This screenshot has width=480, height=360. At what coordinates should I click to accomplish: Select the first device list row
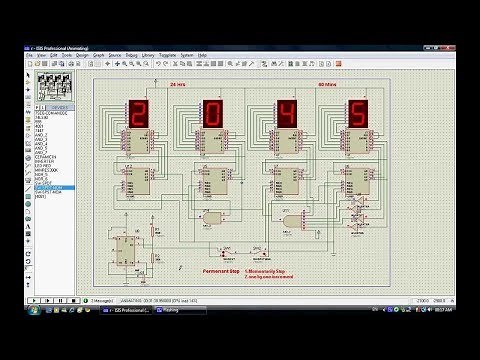[x=51, y=113]
